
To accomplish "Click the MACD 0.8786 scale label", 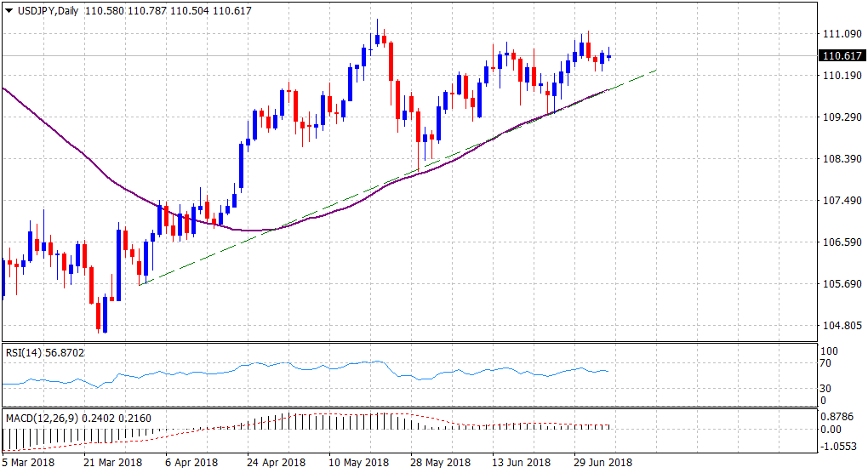I will pyautogui.click(x=834, y=417).
